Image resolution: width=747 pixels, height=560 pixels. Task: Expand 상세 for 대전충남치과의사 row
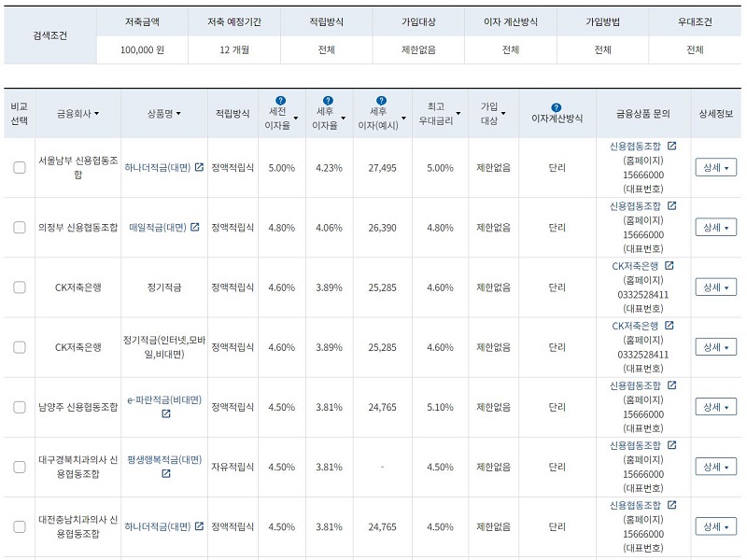tap(715, 526)
